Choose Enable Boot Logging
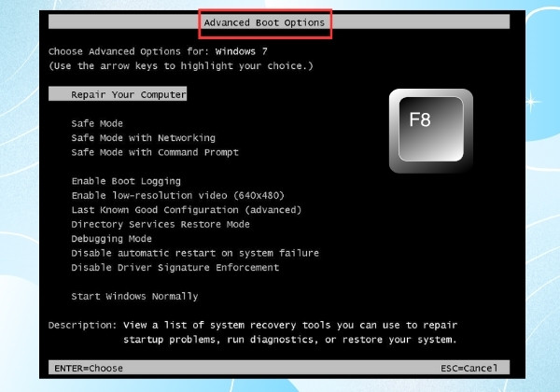This screenshot has width=560, height=392. coord(126,181)
